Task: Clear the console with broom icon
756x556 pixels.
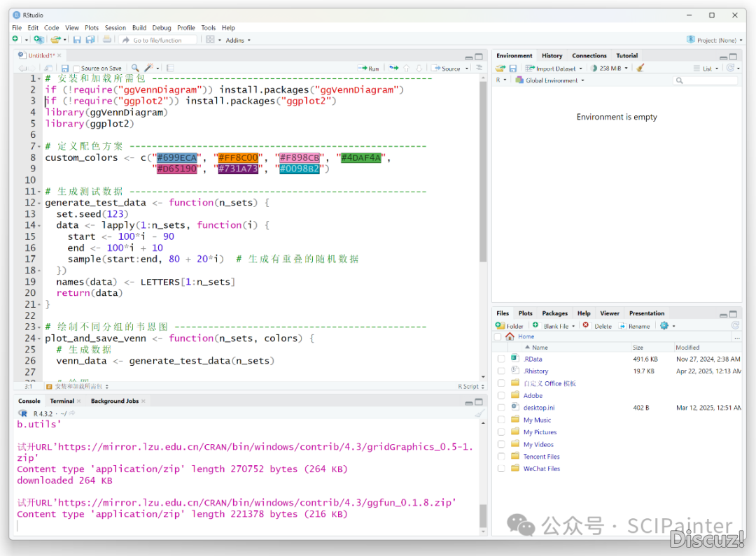Action: [479, 413]
